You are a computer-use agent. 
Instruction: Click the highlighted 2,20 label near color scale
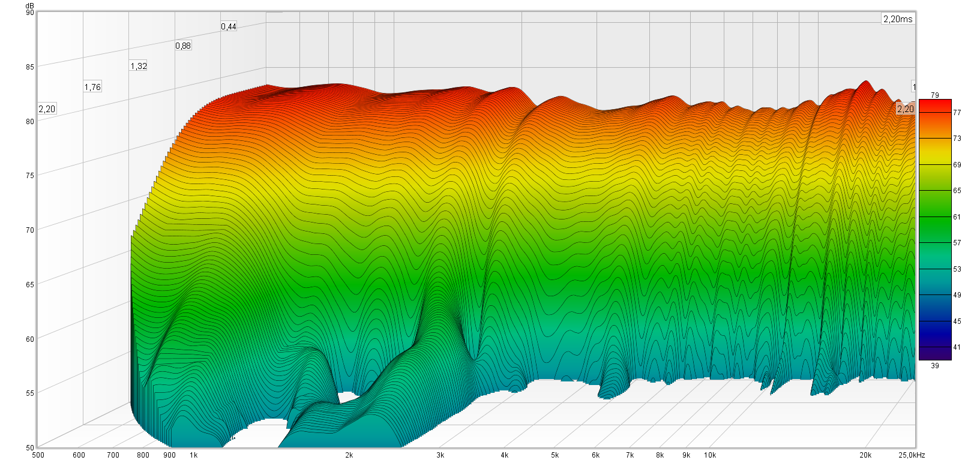[905, 109]
